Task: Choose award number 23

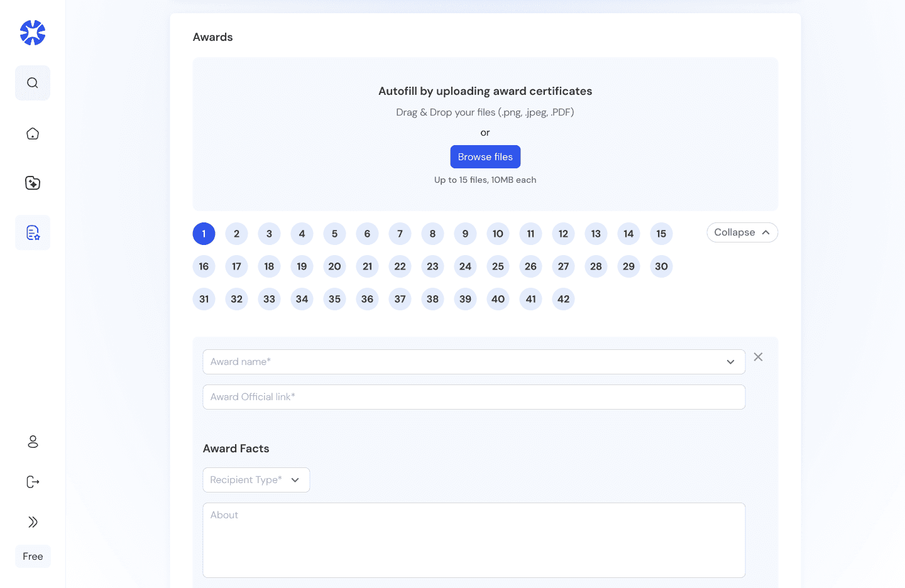Action: 432,266
